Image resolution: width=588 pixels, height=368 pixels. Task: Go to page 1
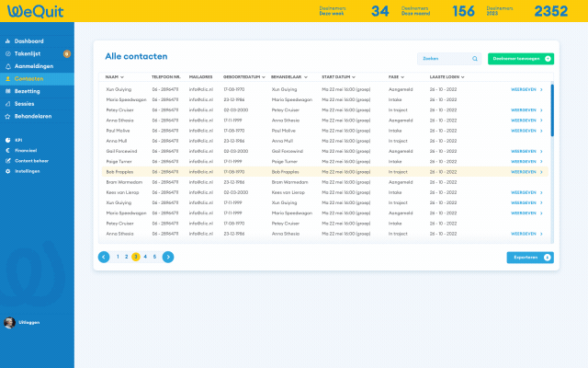118,257
